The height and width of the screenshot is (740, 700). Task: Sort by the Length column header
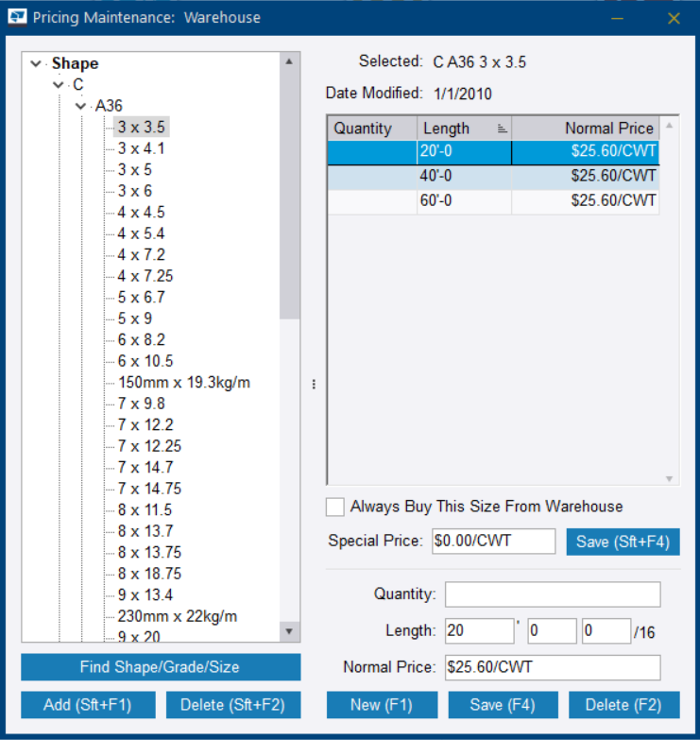(x=464, y=129)
